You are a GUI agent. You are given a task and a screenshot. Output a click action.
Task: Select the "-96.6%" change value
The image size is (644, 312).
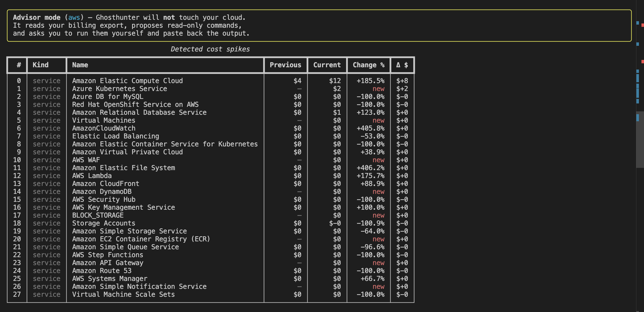[373, 247]
